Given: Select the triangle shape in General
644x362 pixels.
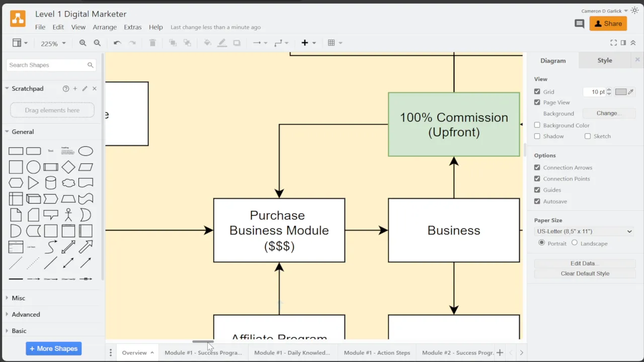Looking at the screenshot, I should coord(33,183).
